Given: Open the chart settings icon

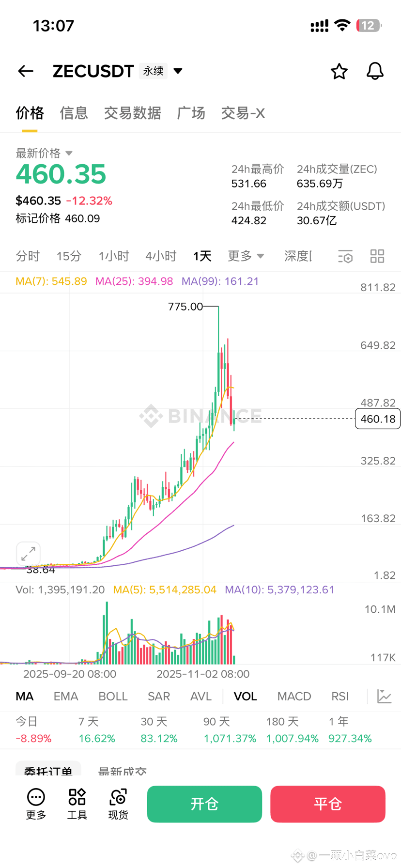Looking at the screenshot, I should tap(345, 256).
